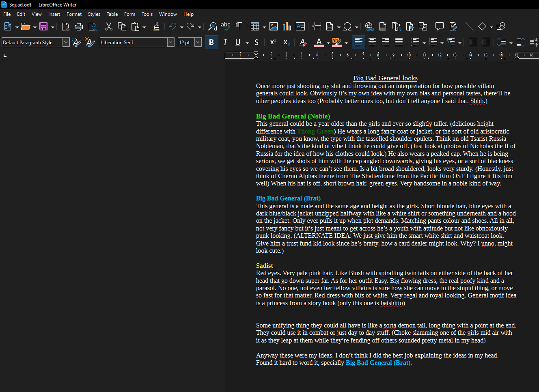Click the Insert Table grid icon
This screenshot has height=392, width=539.
coord(255,27)
